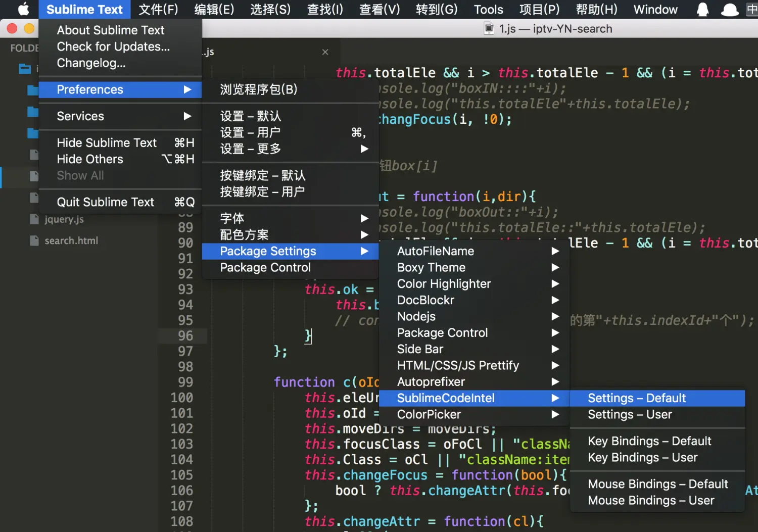Image resolution: width=758 pixels, height=532 pixels.
Task: Expand Nodejs package settings
Action: 474,317
